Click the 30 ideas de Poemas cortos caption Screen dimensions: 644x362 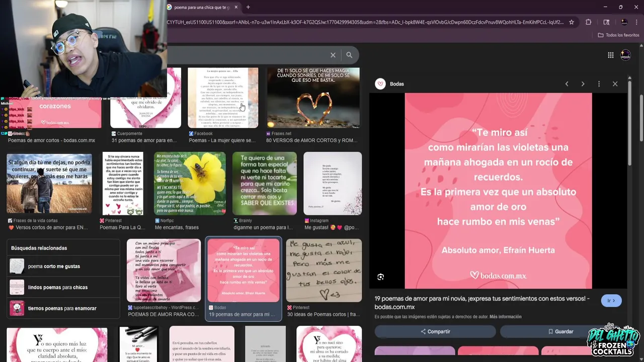click(324, 315)
